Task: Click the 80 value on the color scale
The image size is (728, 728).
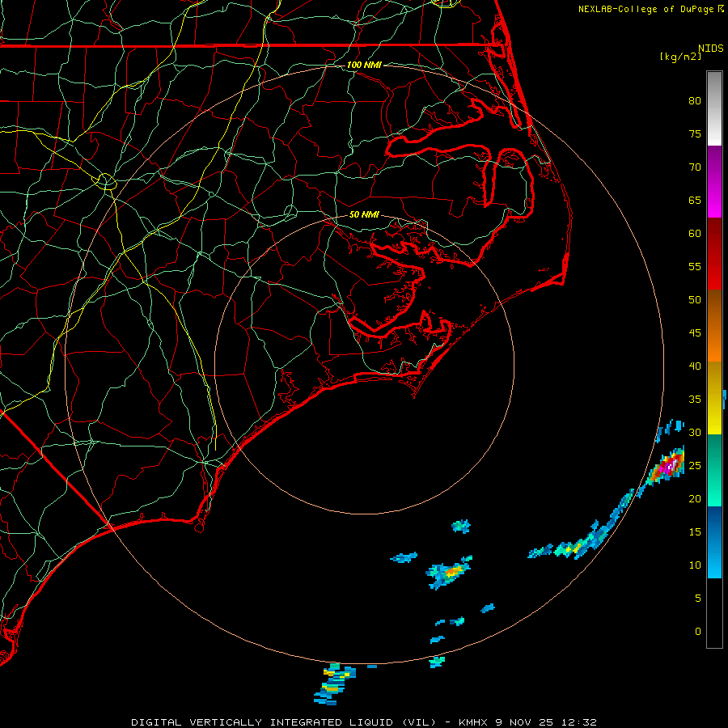Action: tap(695, 101)
